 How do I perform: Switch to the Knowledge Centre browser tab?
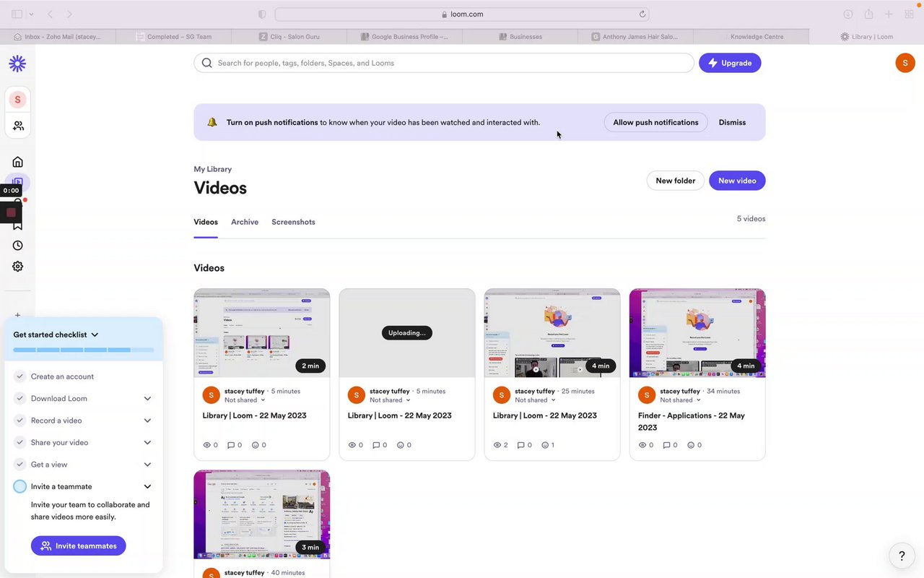(751, 36)
